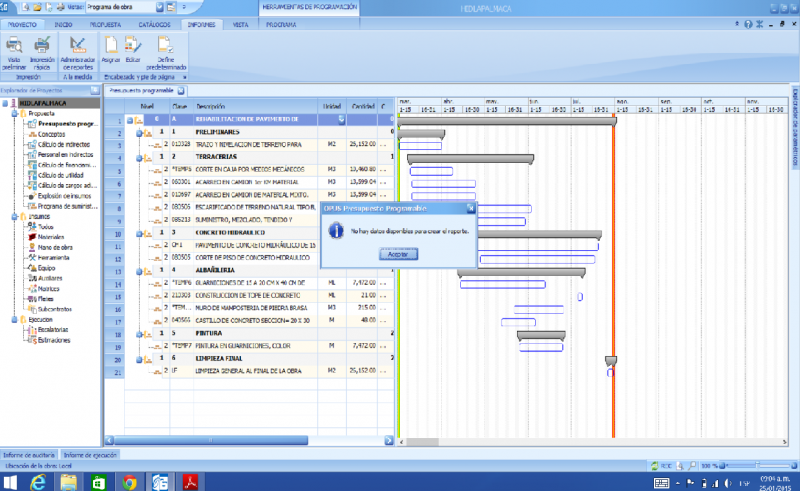The width and height of the screenshot is (800, 491).
Task: Collapse the Propuesta tree node
Action: point(13,114)
